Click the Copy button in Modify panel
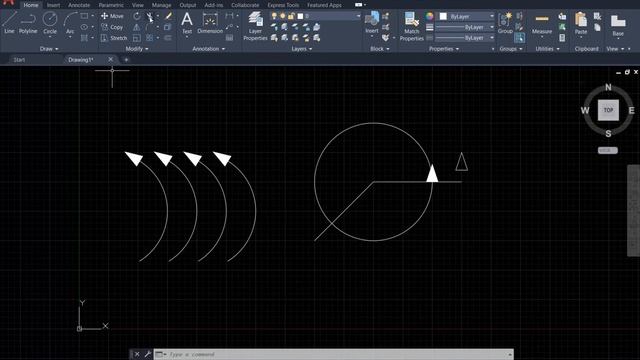 pyautogui.click(x=112, y=27)
